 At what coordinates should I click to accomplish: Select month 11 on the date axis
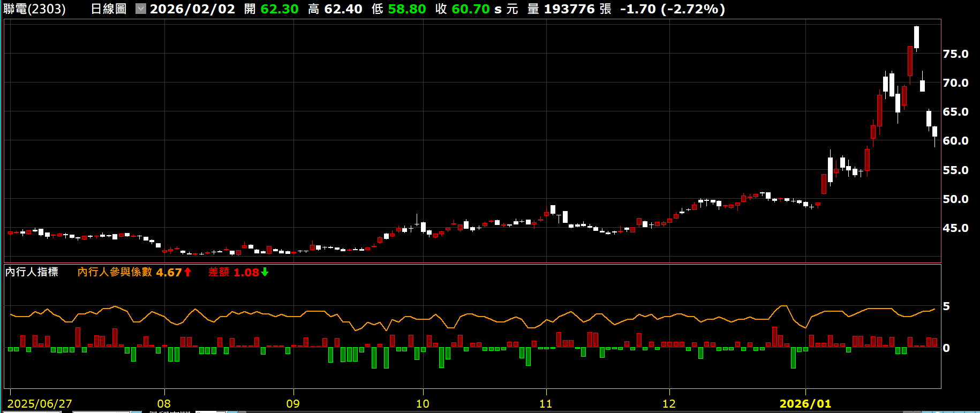pos(546,404)
